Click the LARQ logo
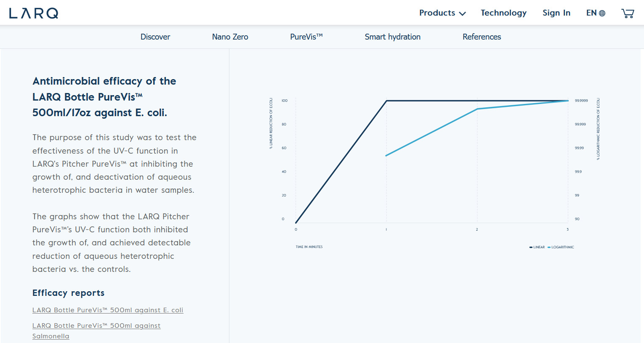Viewport: 644px width, 343px height. [x=34, y=13]
